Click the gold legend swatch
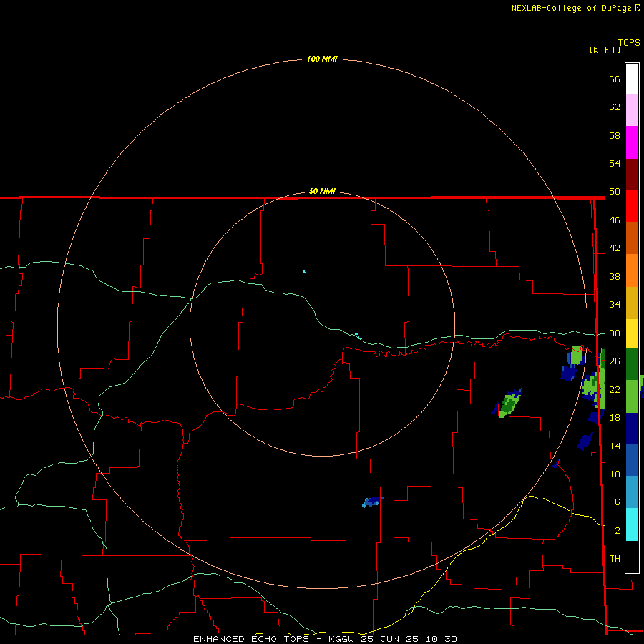644x644 pixels. click(x=632, y=303)
